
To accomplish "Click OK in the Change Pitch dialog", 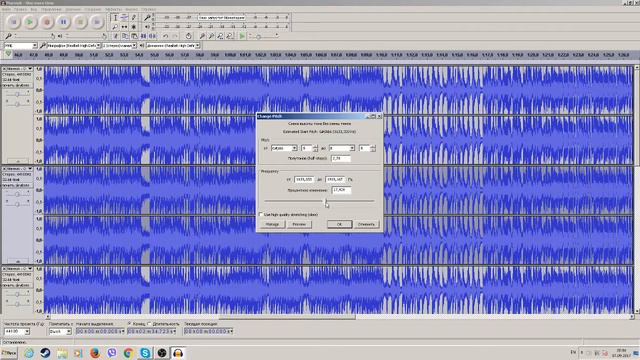I will 339,224.
